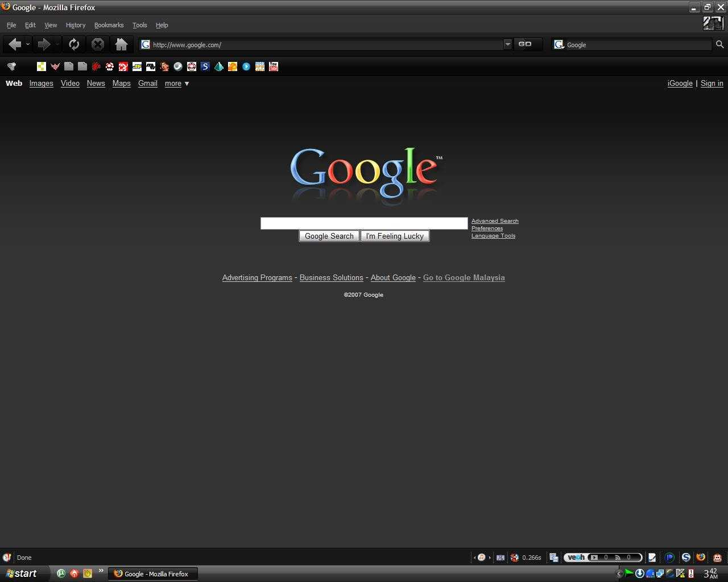Go to the Home page icon
Viewport: 728px width, 582px height.
point(121,44)
